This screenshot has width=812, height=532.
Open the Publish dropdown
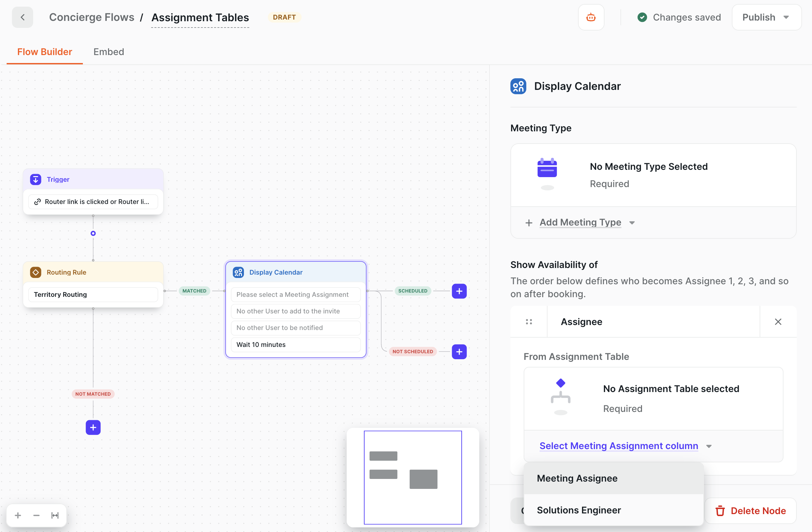(x=766, y=18)
